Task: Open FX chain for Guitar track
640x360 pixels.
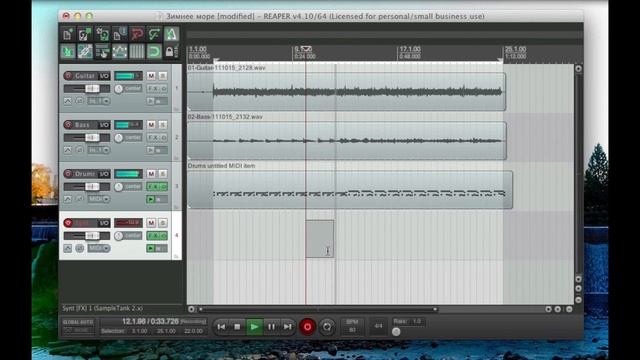Action: coord(154,89)
